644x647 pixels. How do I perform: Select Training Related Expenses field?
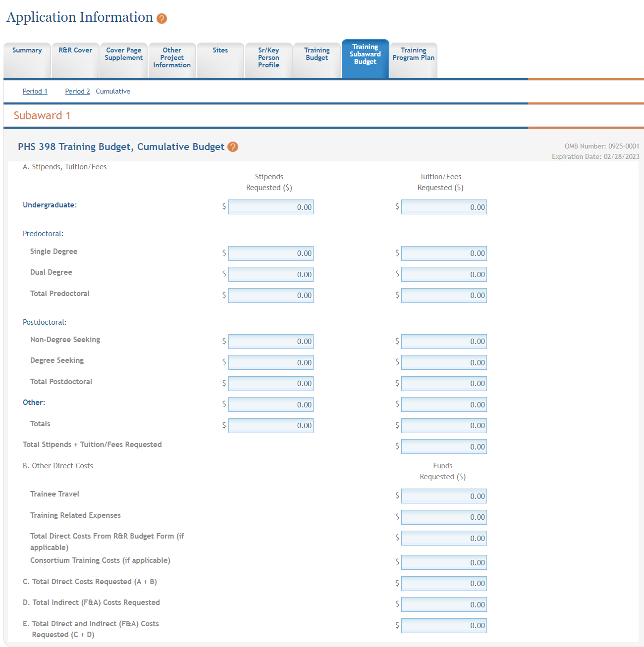click(x=444, y=517)
